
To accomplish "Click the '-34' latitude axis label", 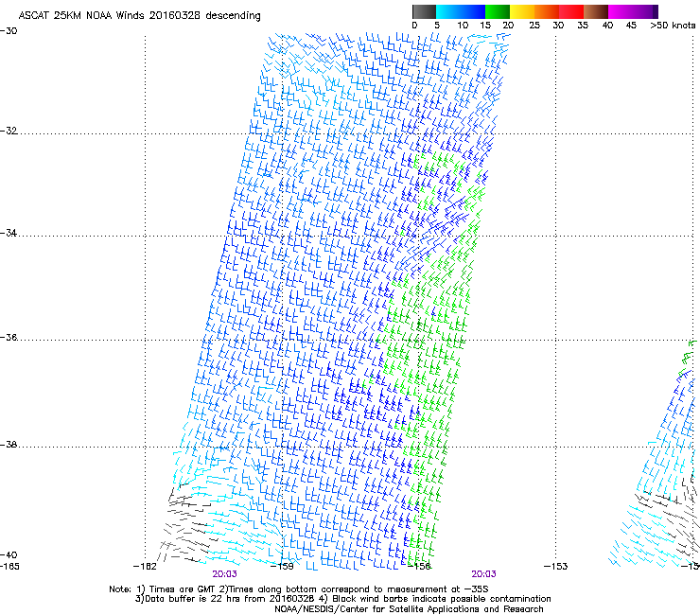I will (9, 233).
